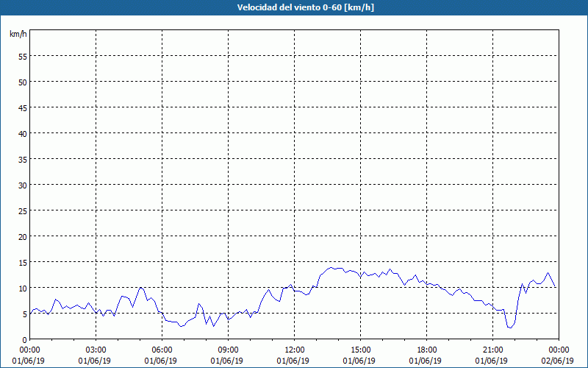Screen dimensions: 588x368
Task: Click the chart title 'Velocidad del viento 0-60 [km/h]'
Action: pyautogui.click(x=305, y=7)
